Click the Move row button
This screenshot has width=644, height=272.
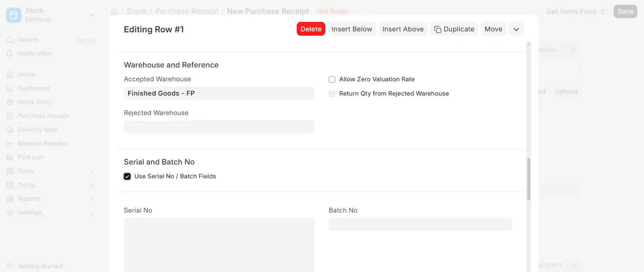coord(493,29)
